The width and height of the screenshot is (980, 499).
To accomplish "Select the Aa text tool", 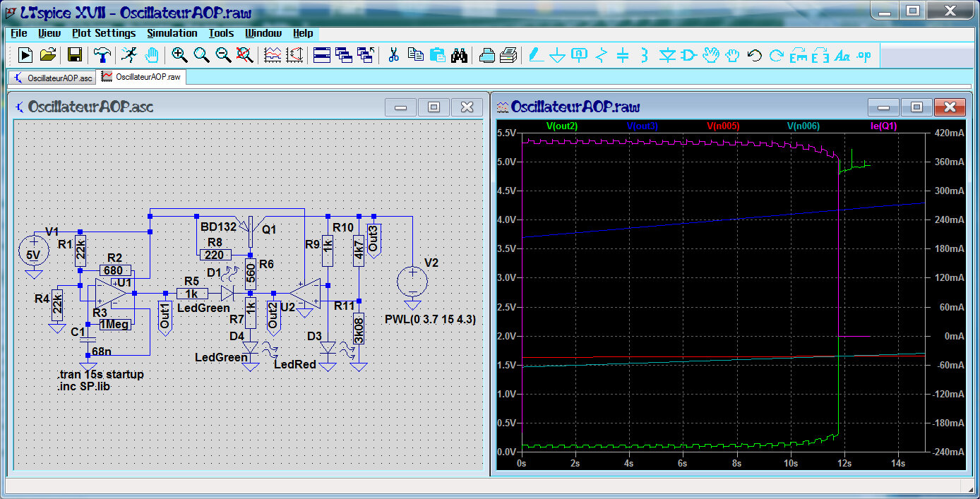I will [x=842, y=54].
